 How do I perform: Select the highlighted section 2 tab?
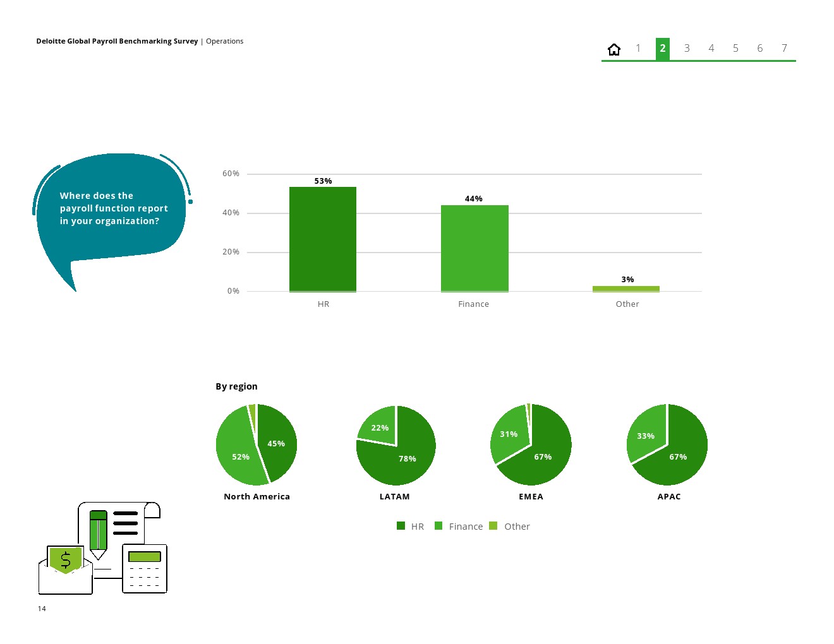pyautogui.click(x=662, y=49)
